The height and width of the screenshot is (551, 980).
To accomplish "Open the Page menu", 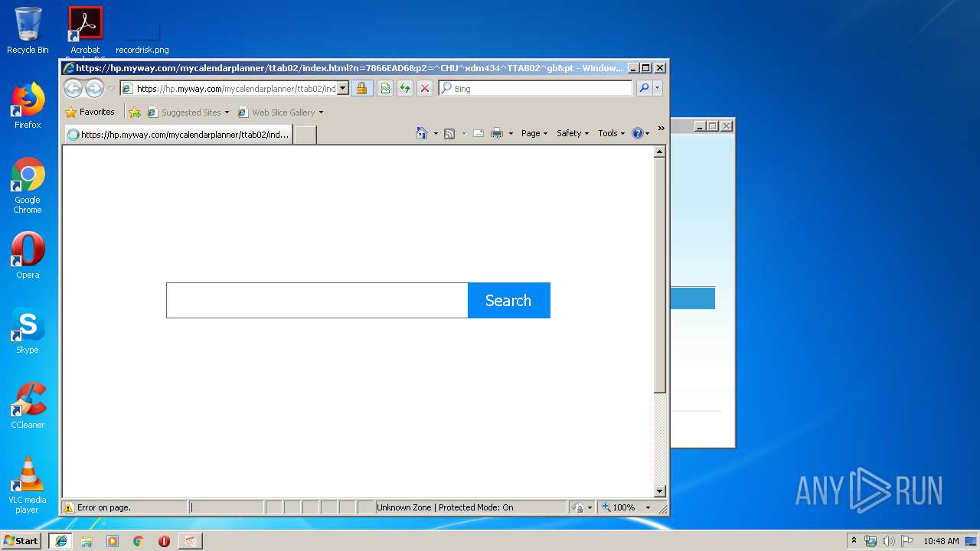I will point(534,133).
